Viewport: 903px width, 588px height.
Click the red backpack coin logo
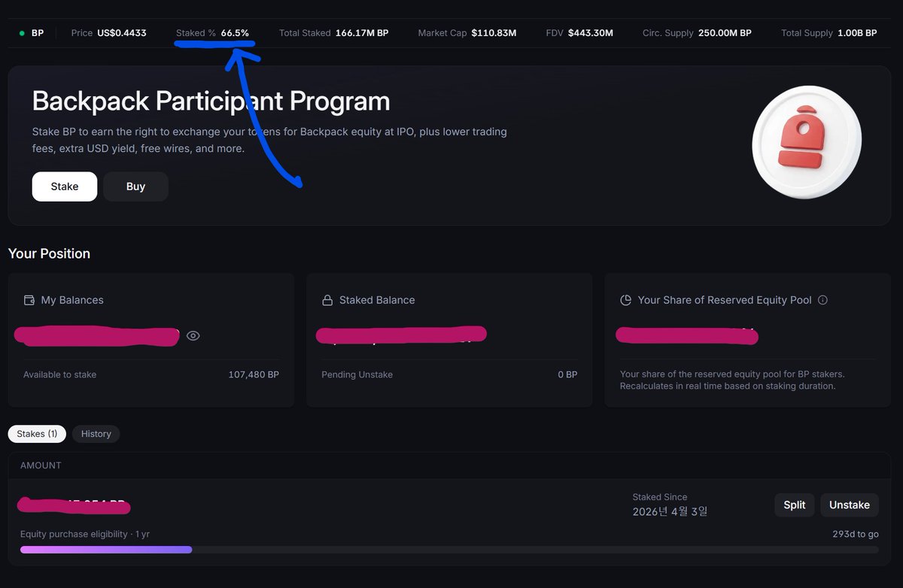pos(807,142)
